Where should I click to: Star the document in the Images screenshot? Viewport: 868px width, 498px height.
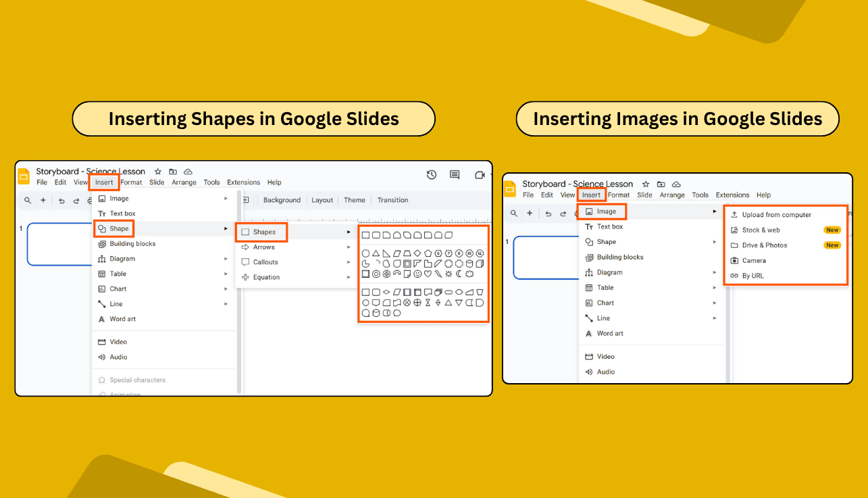pyautogui.click(x=646, y=184)
